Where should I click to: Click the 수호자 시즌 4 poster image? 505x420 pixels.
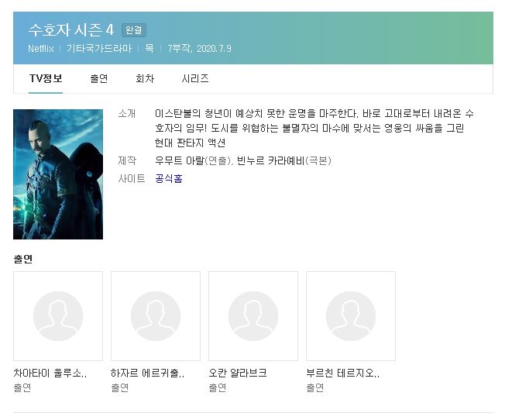[58, 174]
